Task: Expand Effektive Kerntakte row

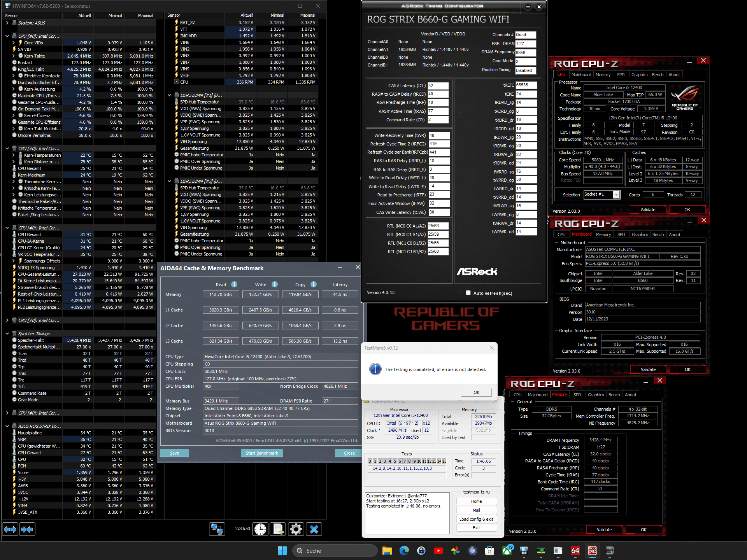Action: point(14,76)
